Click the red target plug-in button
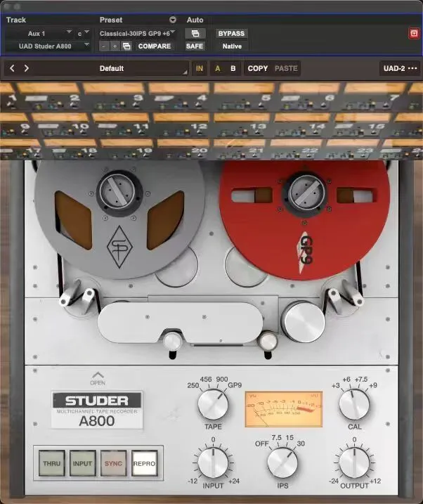 414,34
